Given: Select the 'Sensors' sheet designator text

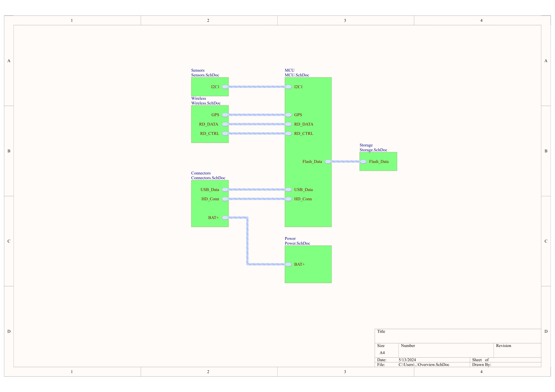Looking at the screenshot, I should click(198, 70).
